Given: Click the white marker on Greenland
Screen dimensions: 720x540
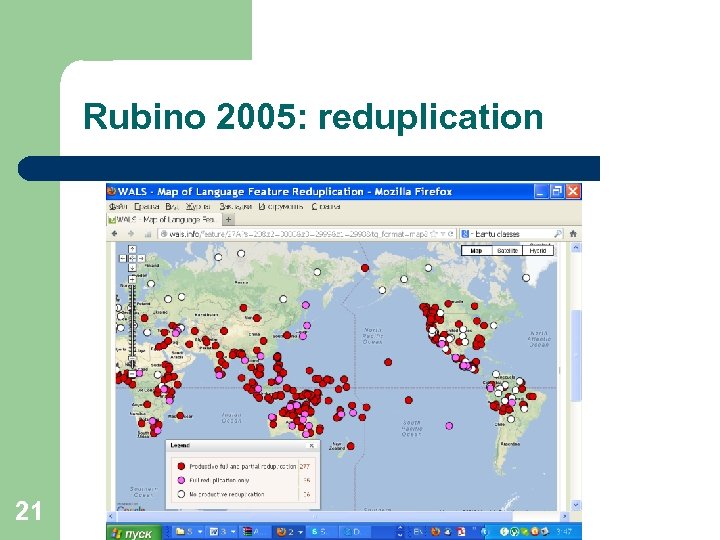Looking at the screenshot, I should point(526,278).
